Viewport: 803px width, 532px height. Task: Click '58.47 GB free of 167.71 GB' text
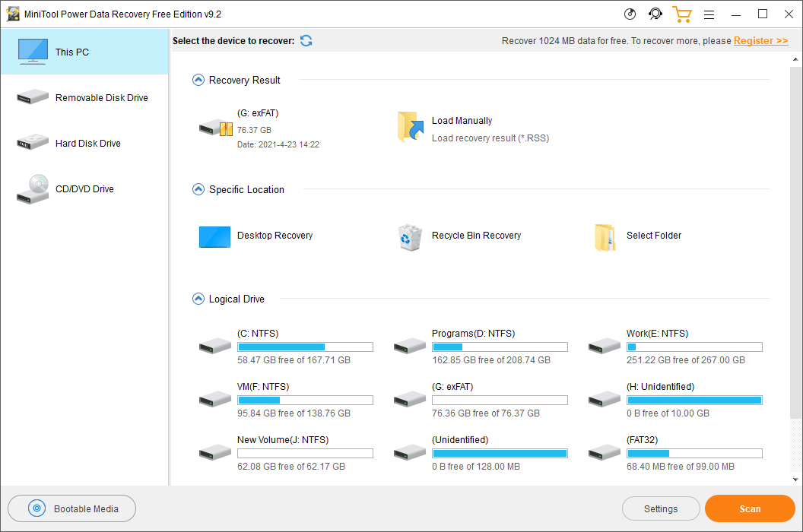294,360
